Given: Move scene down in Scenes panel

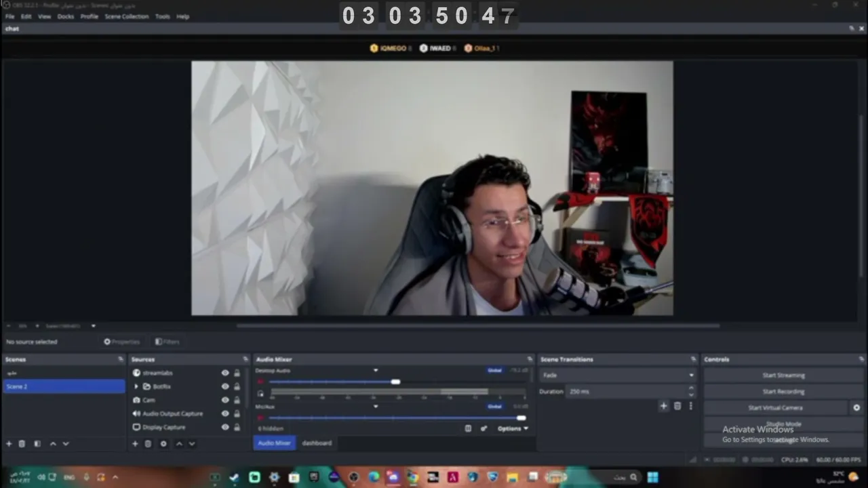Looking at the screenshot, I should click(x=66, y=444).
